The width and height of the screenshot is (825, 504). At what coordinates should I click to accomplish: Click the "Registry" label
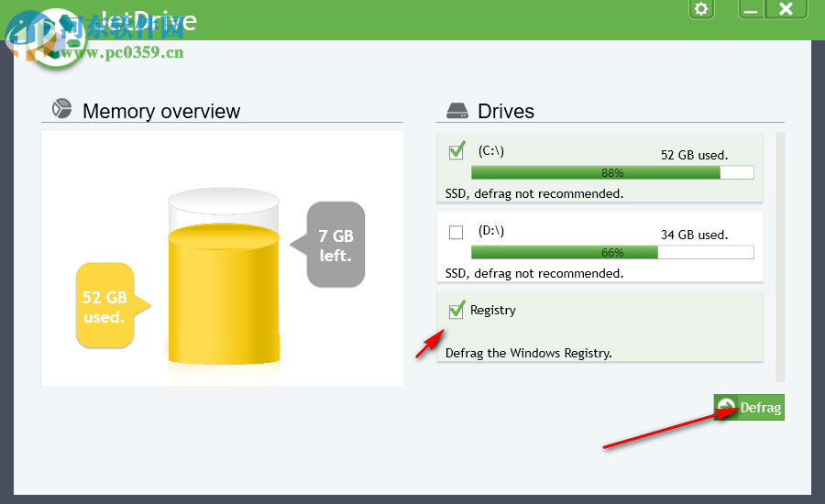tap(492, 310)
